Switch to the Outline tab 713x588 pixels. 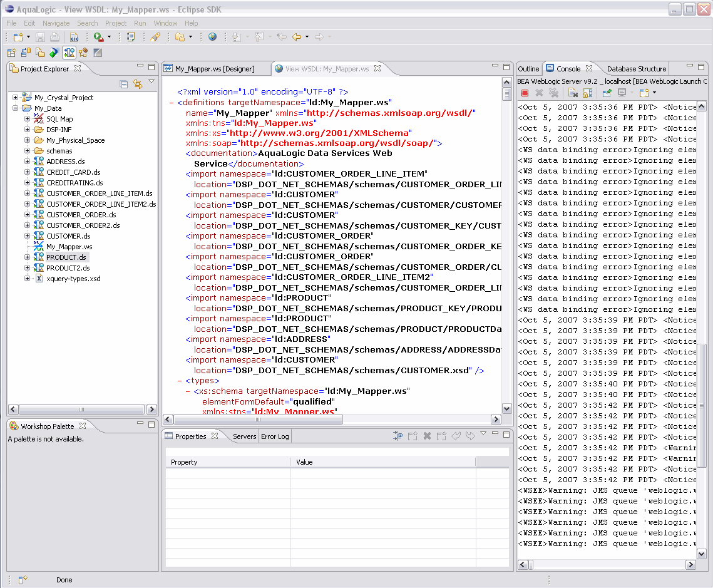point(528,69)
